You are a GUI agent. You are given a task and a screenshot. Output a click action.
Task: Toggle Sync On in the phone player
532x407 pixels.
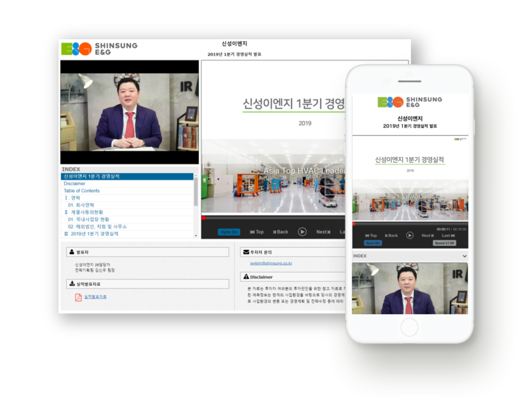point(373,243)
